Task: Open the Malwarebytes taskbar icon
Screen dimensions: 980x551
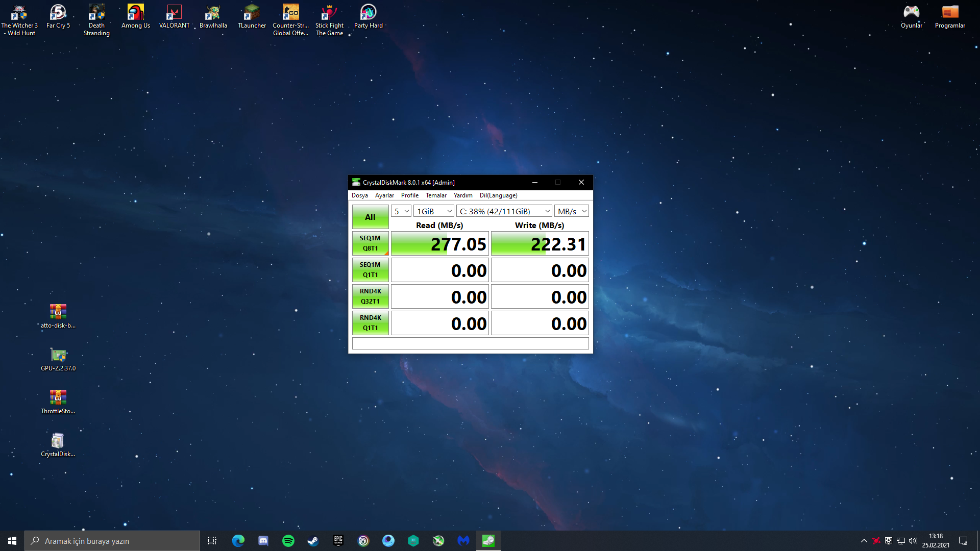Action: tap(463, 541)
